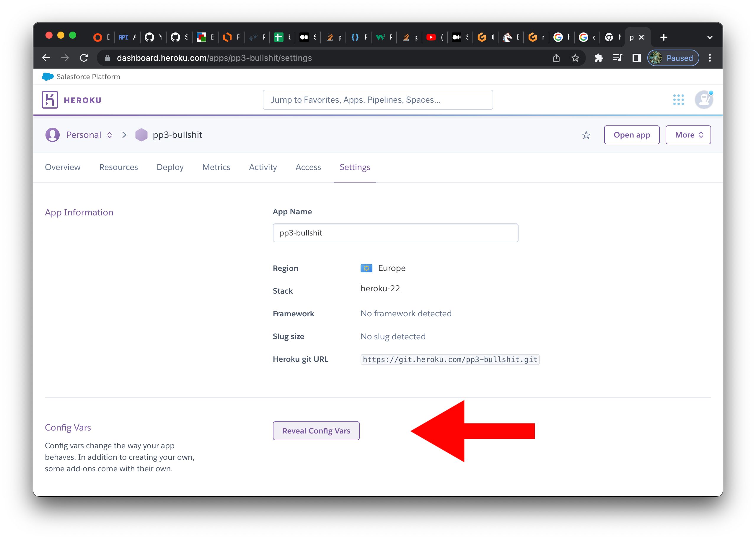The width and height of the screenshot is (756, 540).
Task: Open the More dropdown button
Action: [x=688, y=135]
